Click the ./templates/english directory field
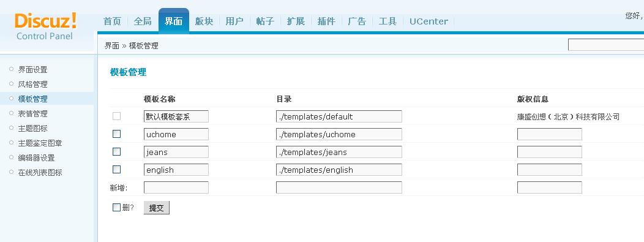 pos(339,170)
